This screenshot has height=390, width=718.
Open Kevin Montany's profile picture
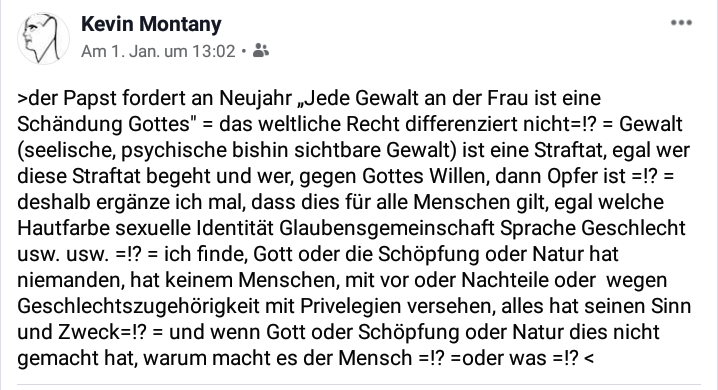(43, 38)
